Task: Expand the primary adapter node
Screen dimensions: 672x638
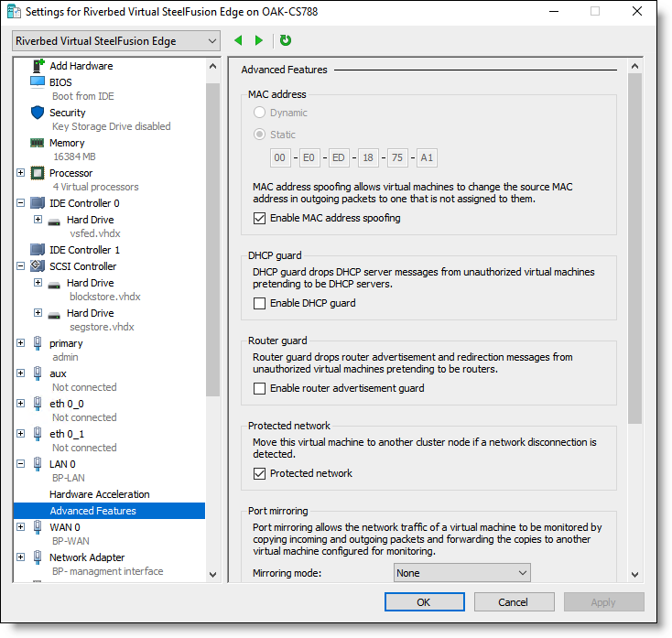Action: pyautogui.click(x=20, y=342)
